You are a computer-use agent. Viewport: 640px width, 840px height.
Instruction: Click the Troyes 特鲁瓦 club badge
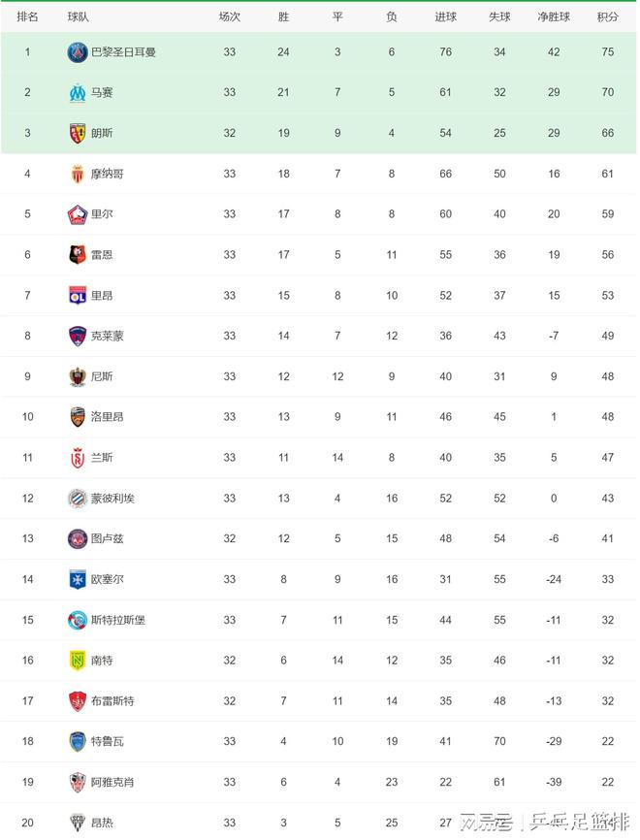click(78, 741)
